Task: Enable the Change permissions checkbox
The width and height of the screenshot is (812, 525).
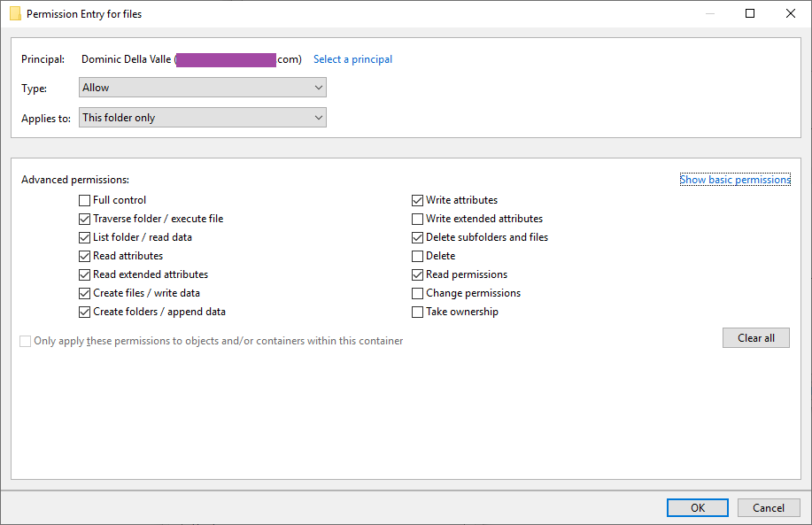Action: (417, 294)
